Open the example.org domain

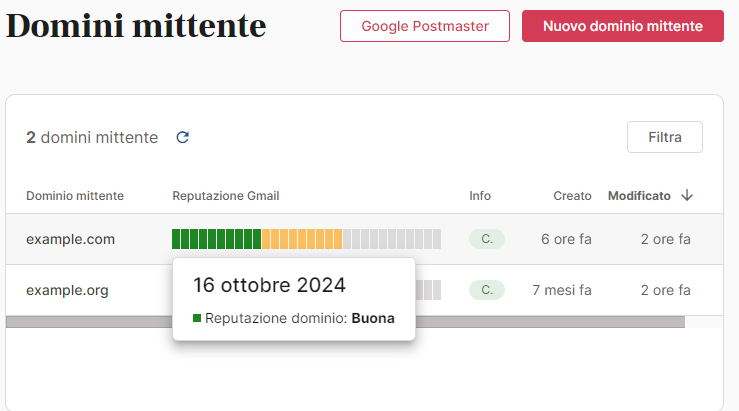[x=67, y=291]
